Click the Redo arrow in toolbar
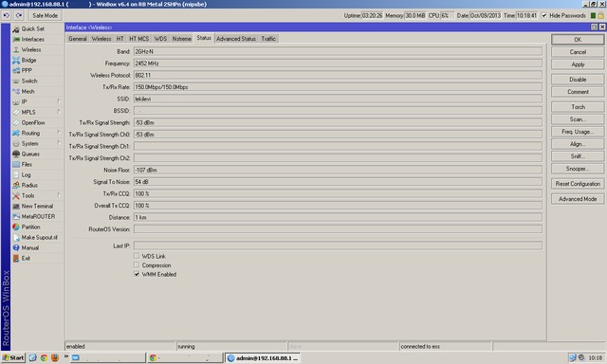607x364 pixels. [19, 15]
